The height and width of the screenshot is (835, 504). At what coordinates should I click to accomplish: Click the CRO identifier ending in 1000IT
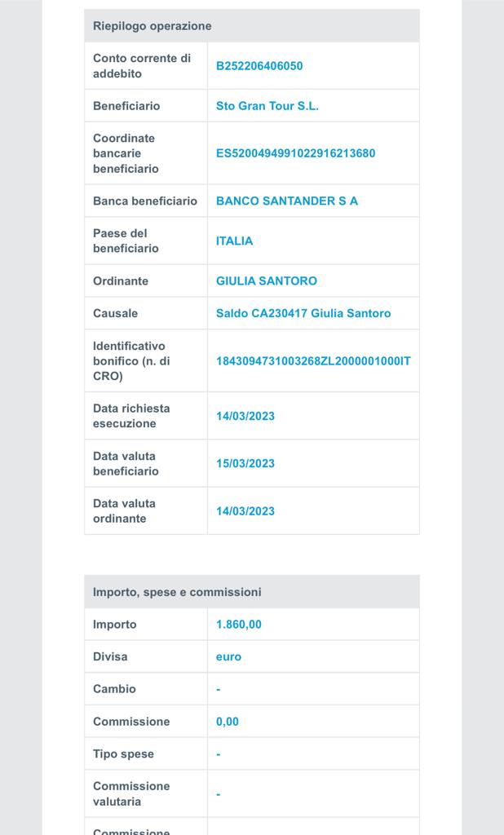coord(313,361)
